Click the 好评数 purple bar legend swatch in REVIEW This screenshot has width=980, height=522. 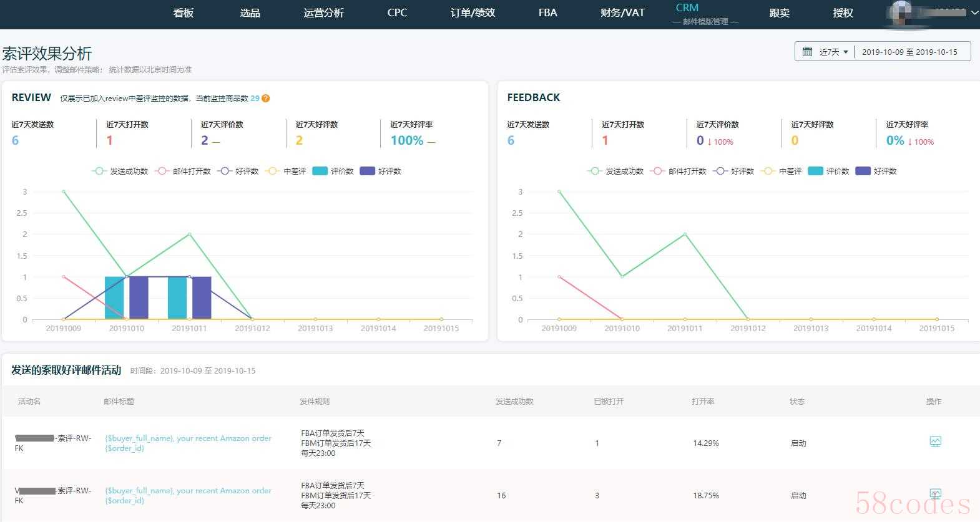pyautogui.click(x=368, y=171)
